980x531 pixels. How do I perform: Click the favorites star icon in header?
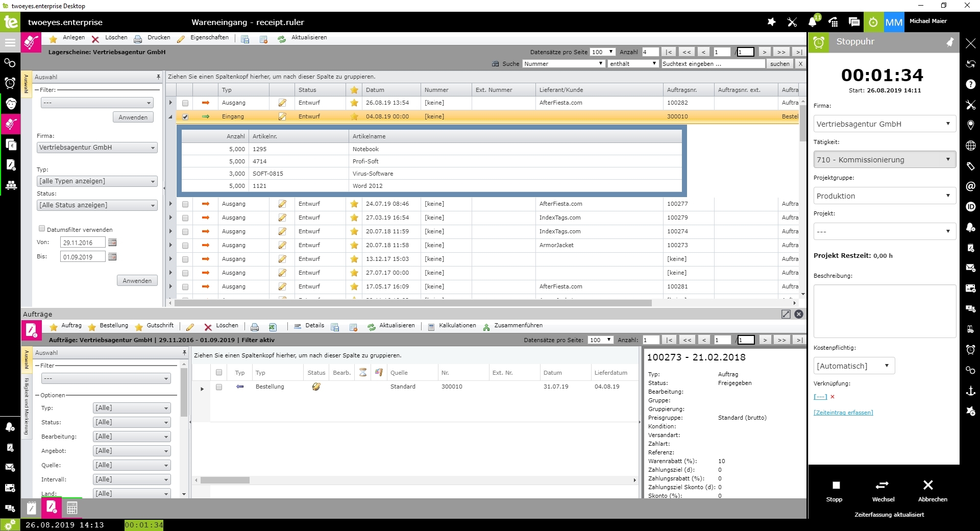pos(772,22)
